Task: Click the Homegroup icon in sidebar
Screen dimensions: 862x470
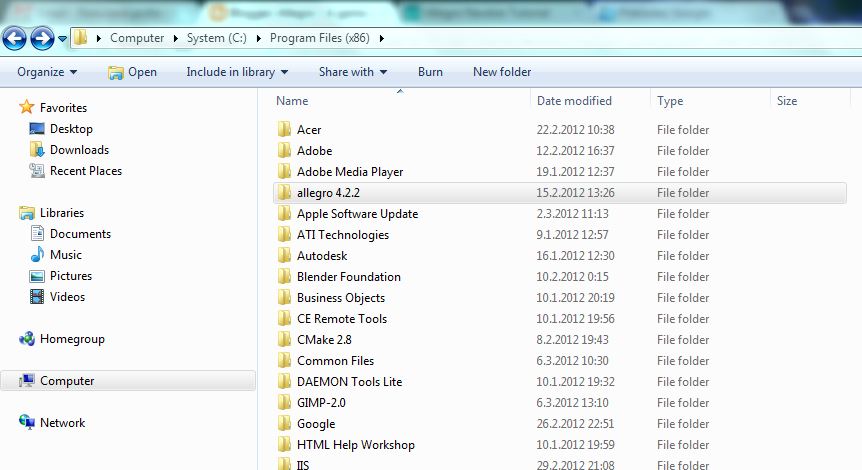Action: click(27, 339)
